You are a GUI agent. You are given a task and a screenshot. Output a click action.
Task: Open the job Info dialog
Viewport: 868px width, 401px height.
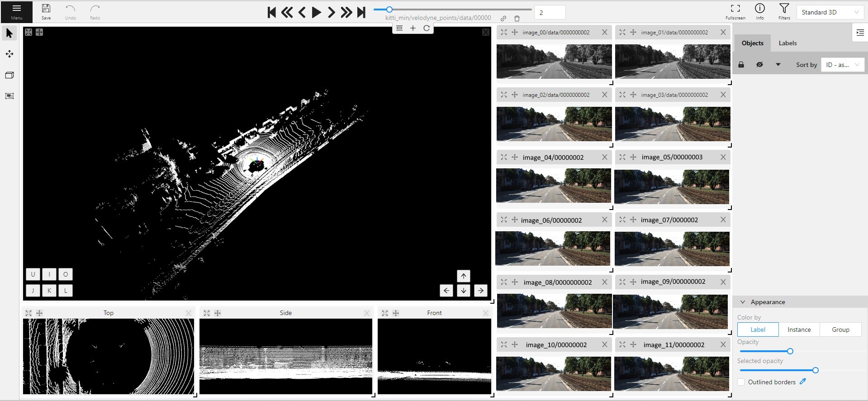click(759, 12)
